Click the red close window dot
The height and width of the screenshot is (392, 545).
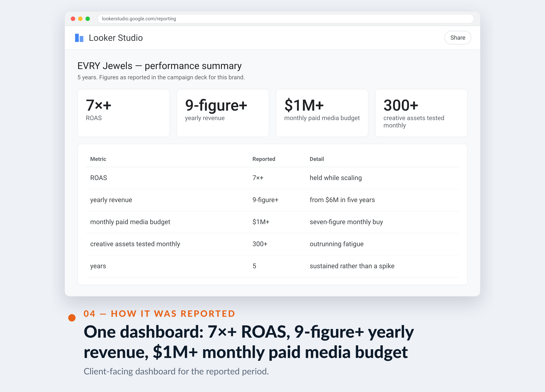point(73,19)
